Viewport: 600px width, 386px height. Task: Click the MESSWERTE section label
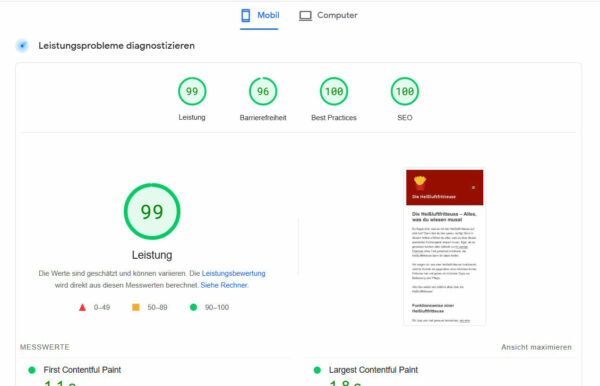pos(45,347)
